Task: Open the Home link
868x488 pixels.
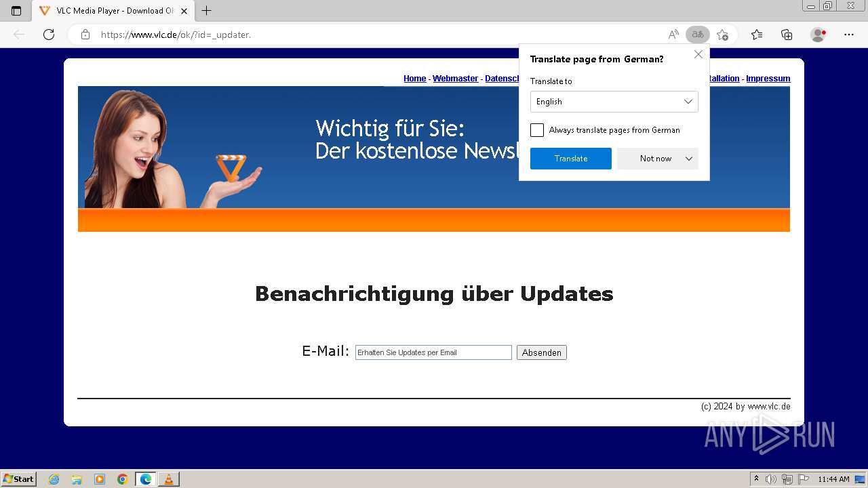Action: 415,79
